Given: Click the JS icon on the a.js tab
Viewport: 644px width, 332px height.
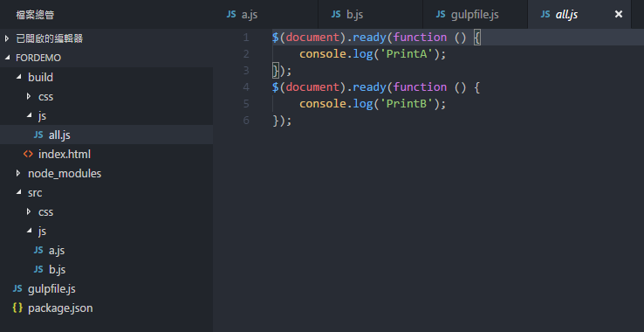Looking at the screenshot, I should click(231, 14).
